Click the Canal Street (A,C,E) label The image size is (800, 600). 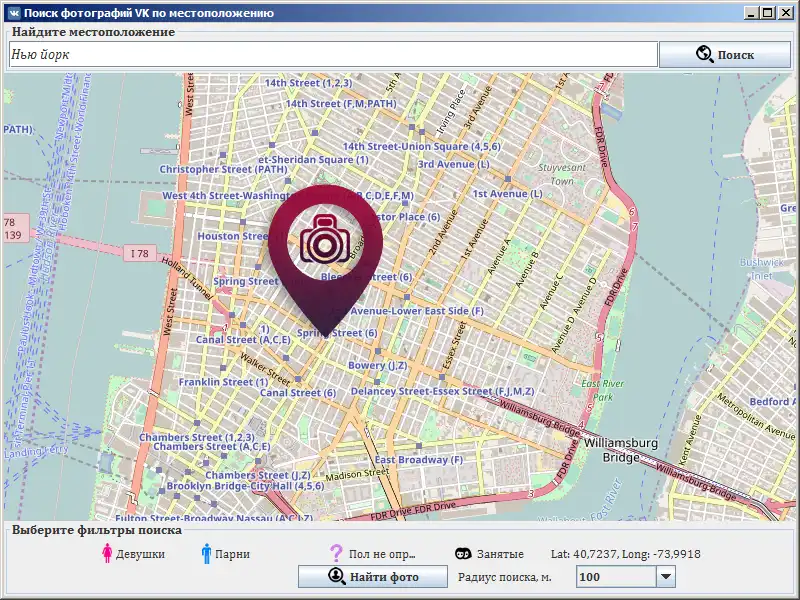click(x=243, y=340)
